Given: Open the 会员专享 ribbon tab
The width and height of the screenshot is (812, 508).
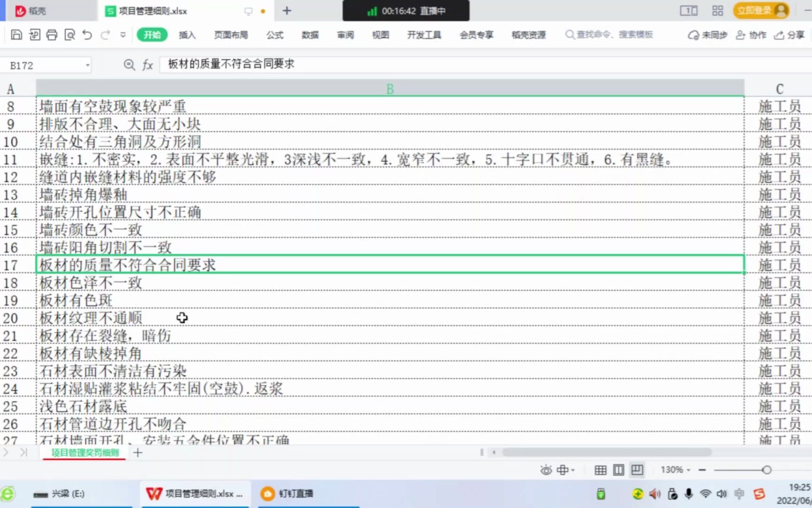Looking at the screenshot, I should [476, 35].
